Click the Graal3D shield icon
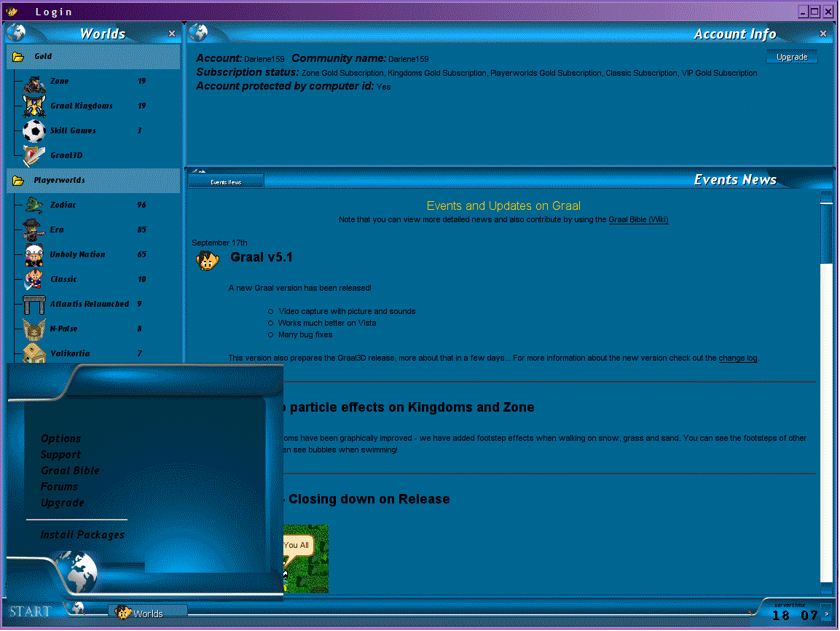 (x=34, y=155)
